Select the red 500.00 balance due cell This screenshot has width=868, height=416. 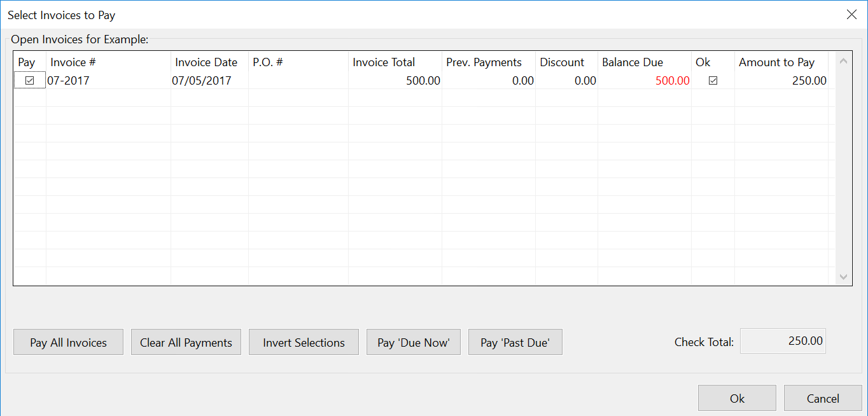pos(645,81)
